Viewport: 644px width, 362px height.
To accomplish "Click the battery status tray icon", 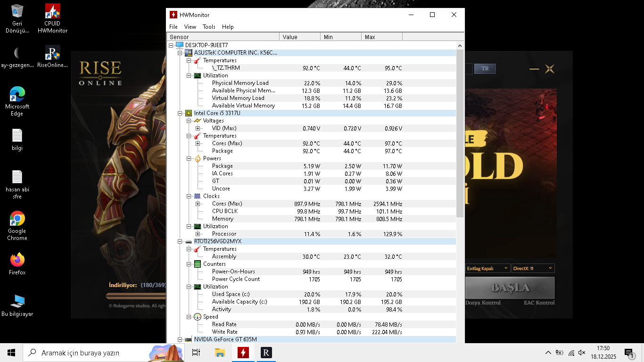I will [x=560, y=353].
